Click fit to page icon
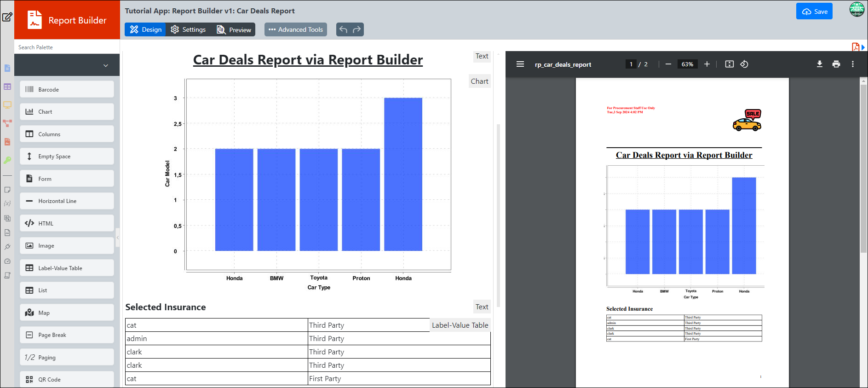868x388 pixels. [x=730, y=64]
